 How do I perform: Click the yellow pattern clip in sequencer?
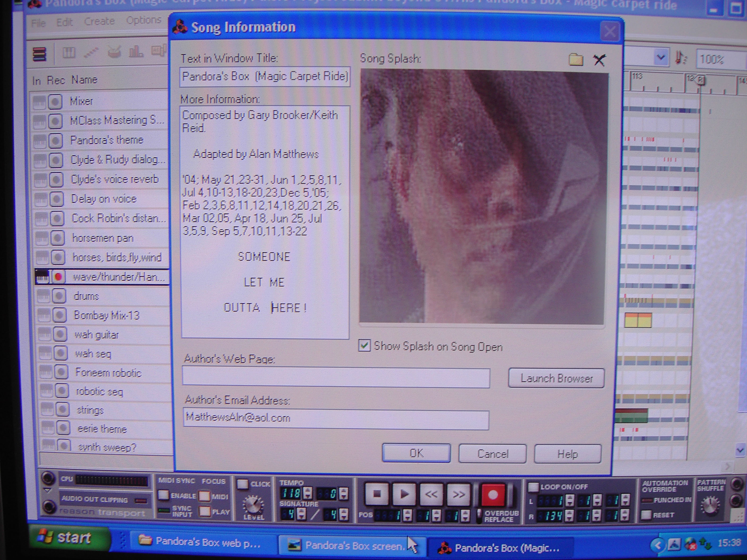[x=638, y=320]
